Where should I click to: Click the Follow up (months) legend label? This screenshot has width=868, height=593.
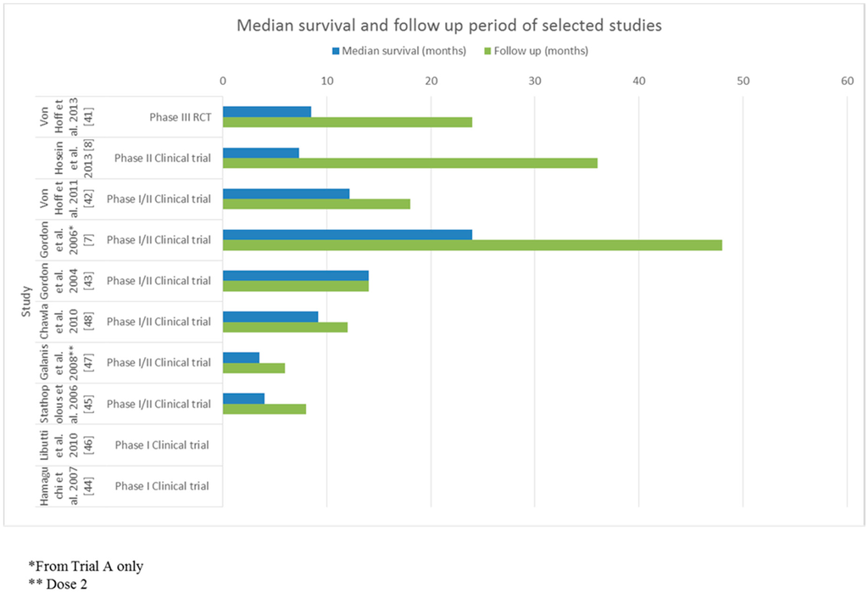540,51
